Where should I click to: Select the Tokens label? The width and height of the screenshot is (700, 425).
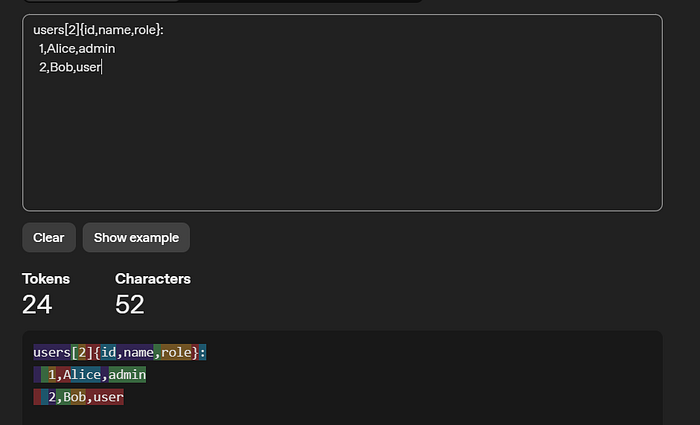coord(46,279)
